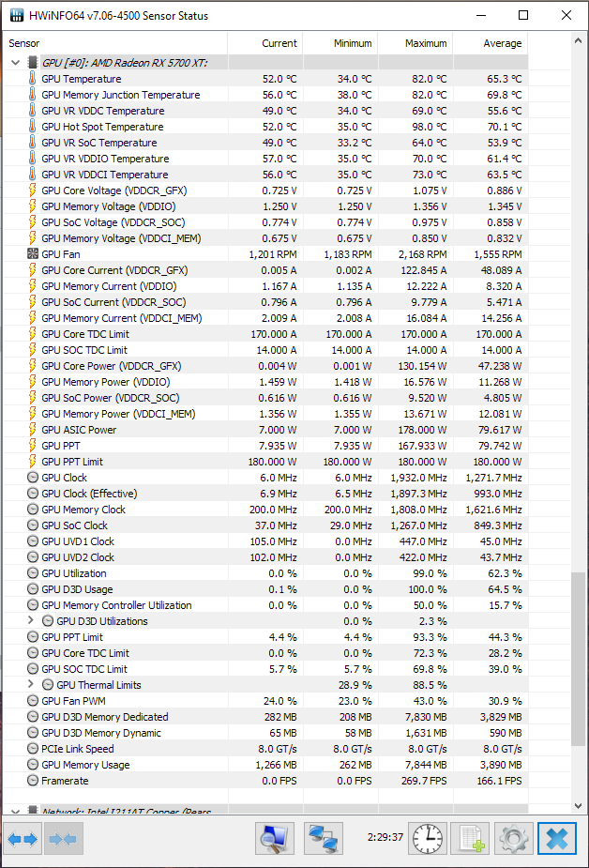Select the GPU Temperature sensor row
The height and width of the screenshot is (868, 589).
point(82,79)
